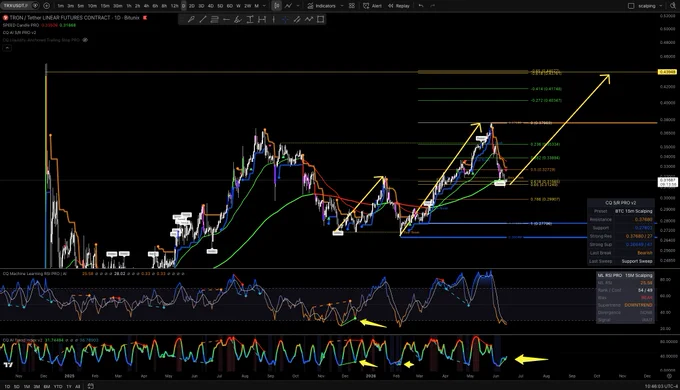Set chart range to 1Y

(69, 386)
